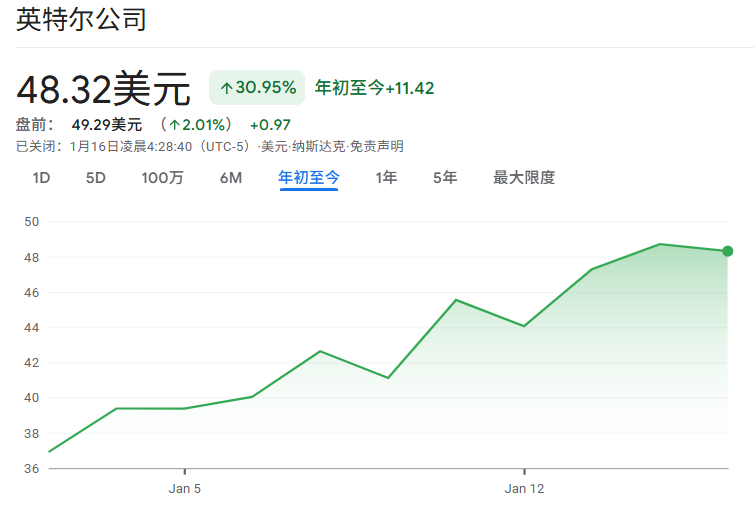The width and height of the screenshot is (754, 505).
Task: Click the 年初至今+11.42 change text
Action: point(375,88)
